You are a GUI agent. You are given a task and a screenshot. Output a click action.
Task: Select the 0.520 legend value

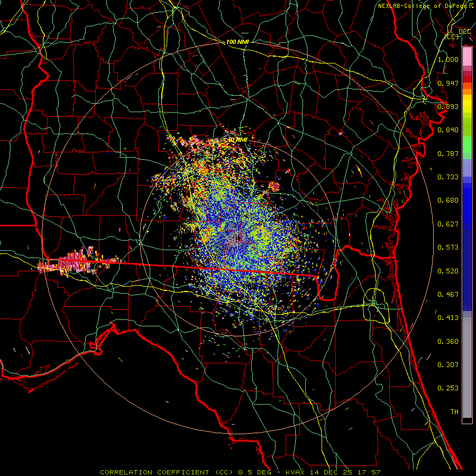coord(448,271)
